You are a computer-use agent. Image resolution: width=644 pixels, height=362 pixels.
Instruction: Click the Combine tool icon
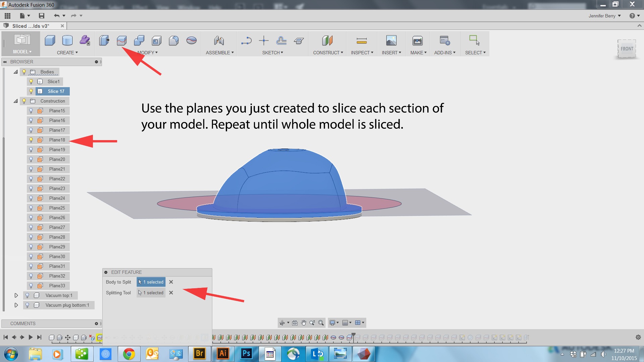(139, 40)
